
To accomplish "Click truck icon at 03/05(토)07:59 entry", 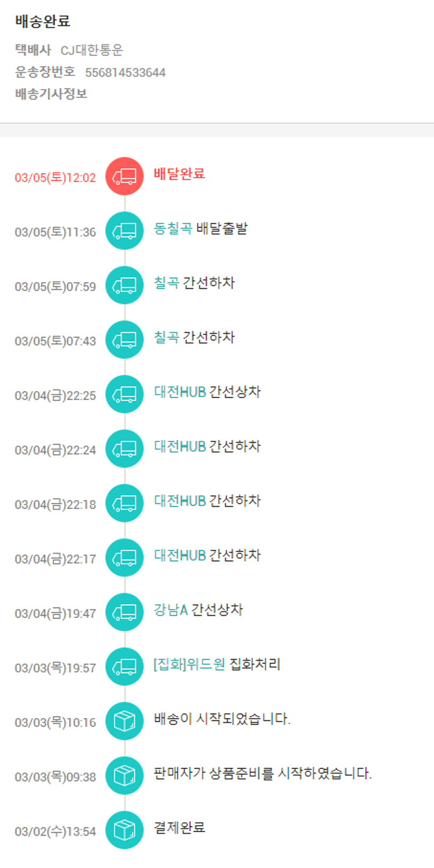I will 124,285.
